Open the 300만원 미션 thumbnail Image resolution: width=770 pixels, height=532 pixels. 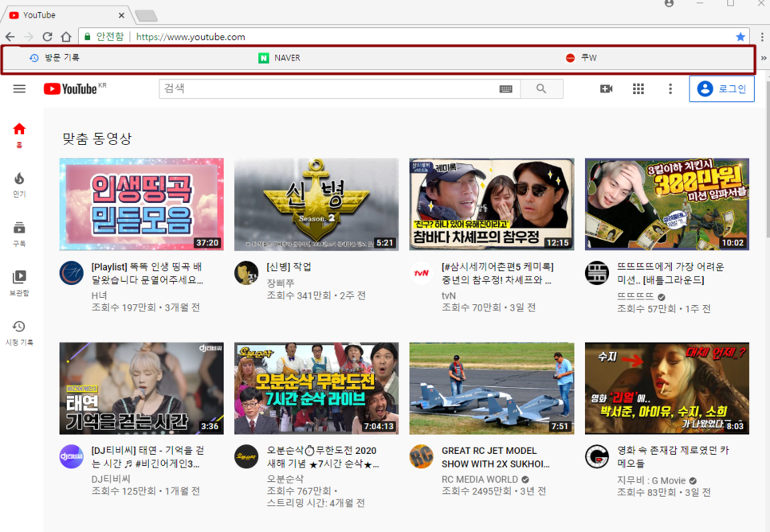667,204
